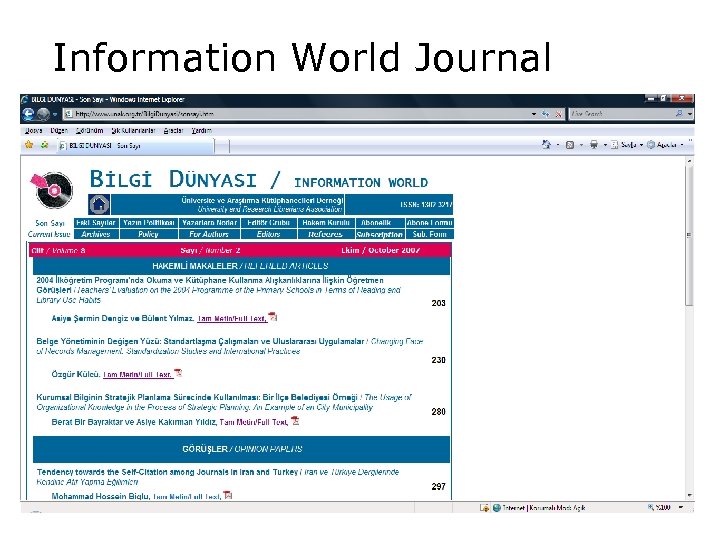Image resolution: width=720 pixels, height=540 pixels.
Task: Open the Editör Grubu link
Action: pyautogui.click(x=268, y=223)
